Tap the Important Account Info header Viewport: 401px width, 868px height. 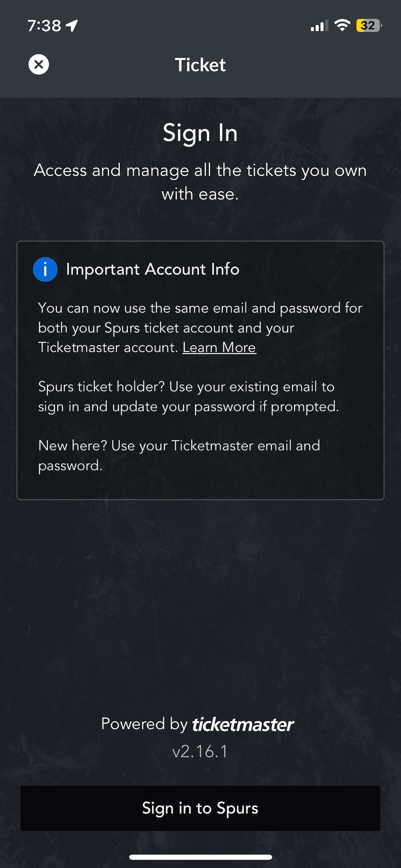pyautogui.click(x=152, y=269)
